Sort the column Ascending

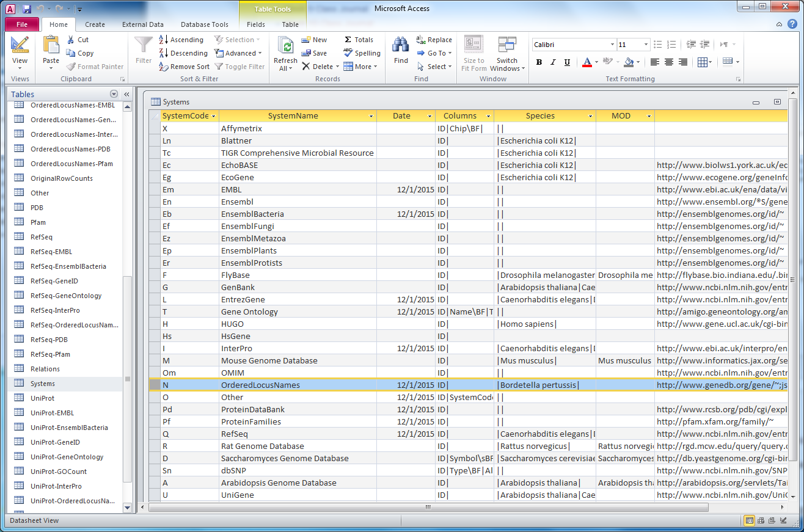[181, 40]
